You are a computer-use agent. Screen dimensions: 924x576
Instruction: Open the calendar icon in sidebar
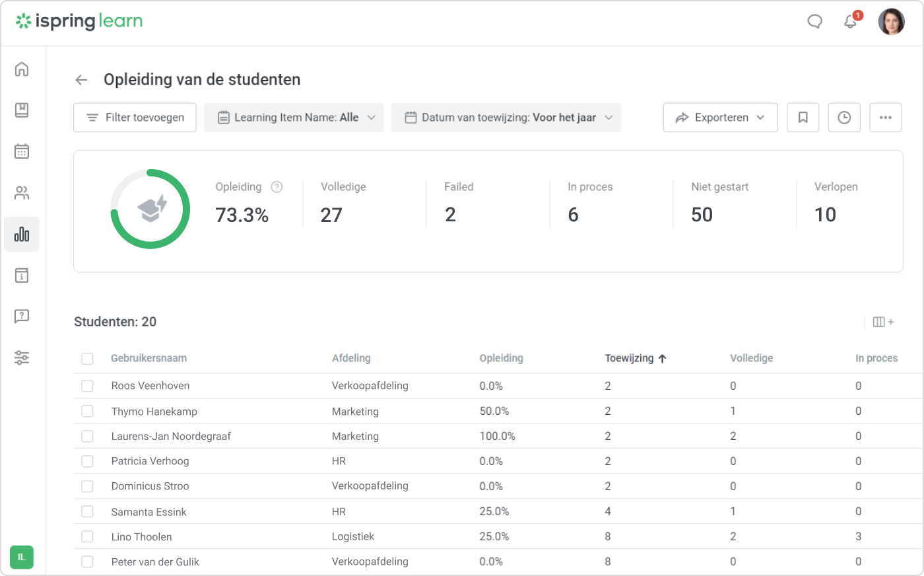(x=22, y=151)
